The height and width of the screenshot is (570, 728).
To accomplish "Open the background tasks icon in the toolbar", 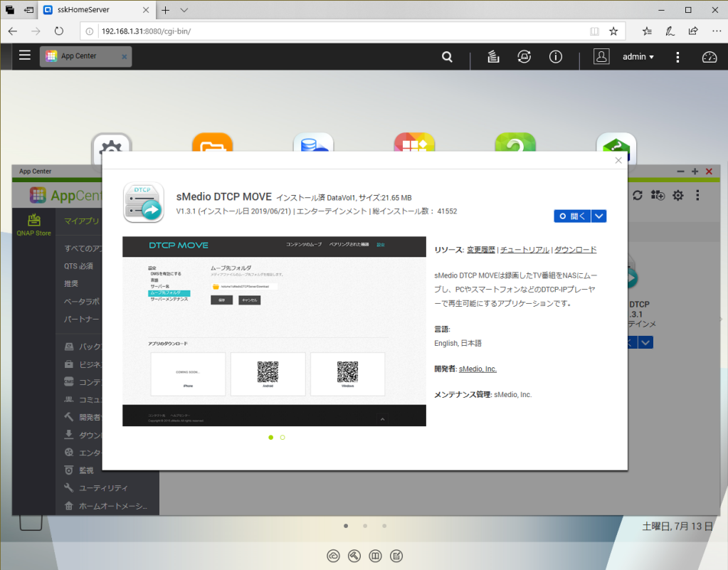I will [x=493, y=57].
